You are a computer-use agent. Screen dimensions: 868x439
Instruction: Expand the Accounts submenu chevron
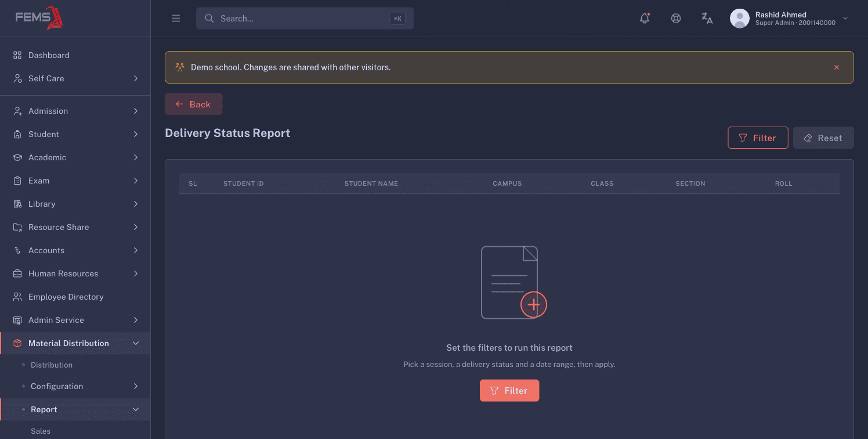point(136,250)
